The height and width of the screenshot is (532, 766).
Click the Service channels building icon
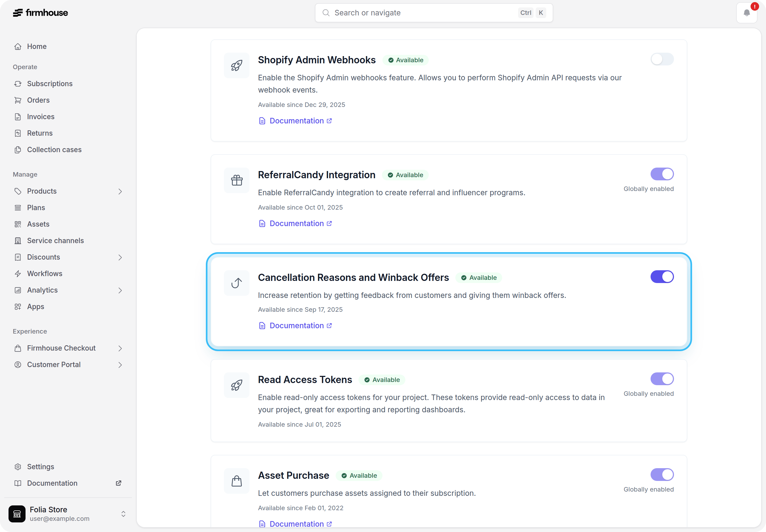coord(18,241)
